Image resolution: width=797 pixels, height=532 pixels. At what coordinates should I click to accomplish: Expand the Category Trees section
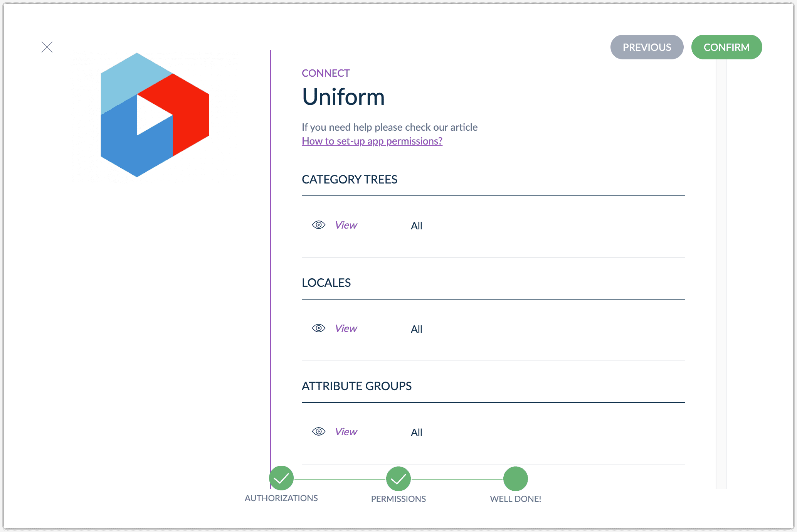pos(349,179)
